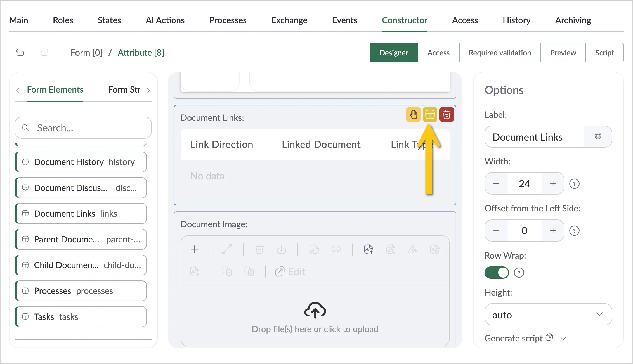Screen dimensions: 633x364
Task: Click the Offset from the Left Side value field
Action: 525,230
